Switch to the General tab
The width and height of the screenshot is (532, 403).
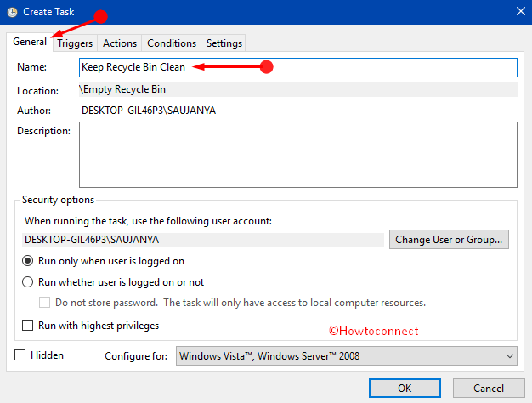tap(30, 42)
